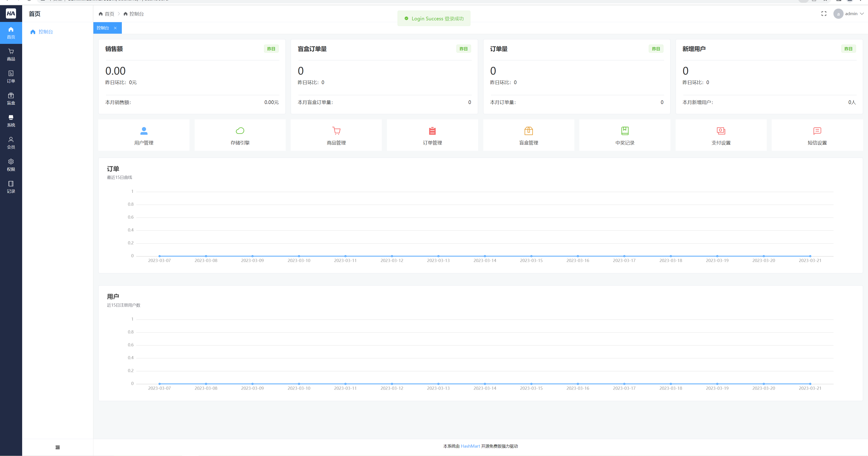This screenshot has height=456, width=868.
Task: Open 用户管理 user management shortcut
Action: pos(144,135)
